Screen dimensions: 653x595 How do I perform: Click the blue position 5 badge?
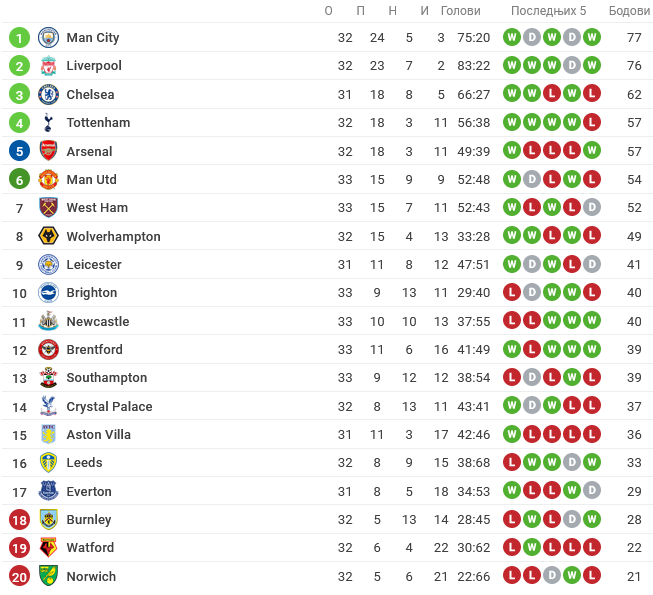[x=19, y=151]
